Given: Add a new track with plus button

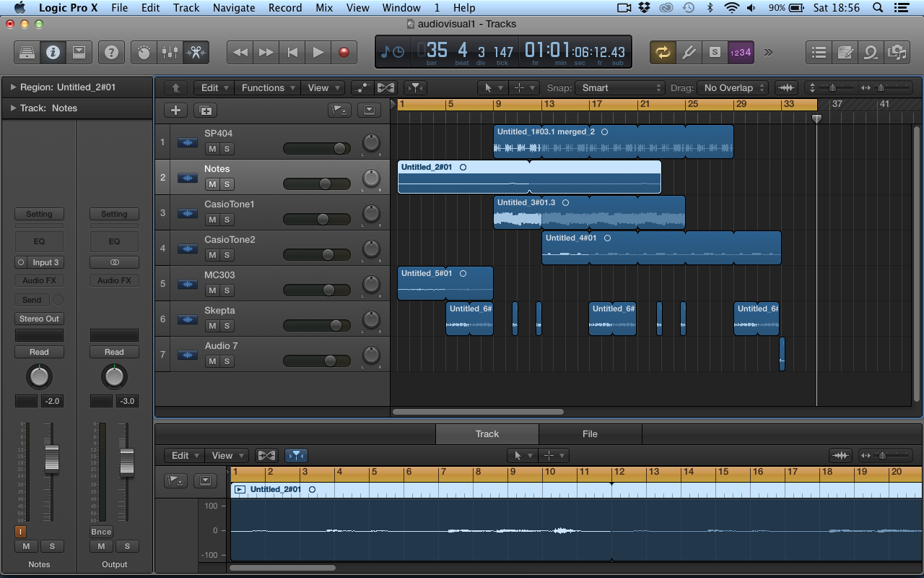Looking at the screenshot, I should click(x=175, y=111).
